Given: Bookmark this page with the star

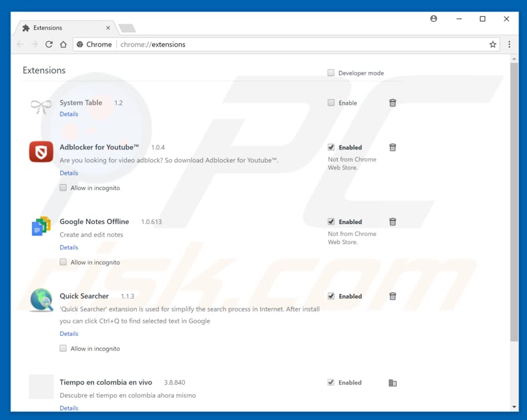Looking at the screenshot, I should click(493, 45).
